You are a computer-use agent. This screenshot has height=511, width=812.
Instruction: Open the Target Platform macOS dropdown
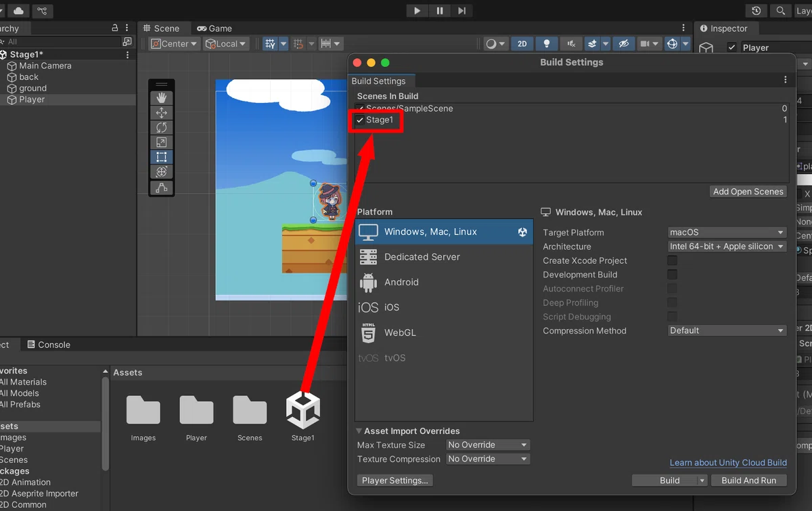(727, 232)
